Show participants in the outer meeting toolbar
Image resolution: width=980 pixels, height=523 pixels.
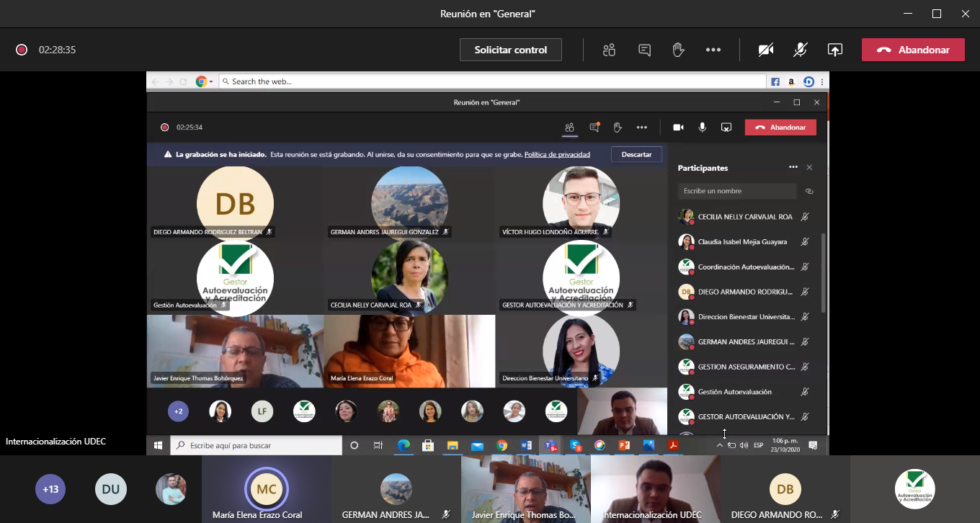(610, 50)
